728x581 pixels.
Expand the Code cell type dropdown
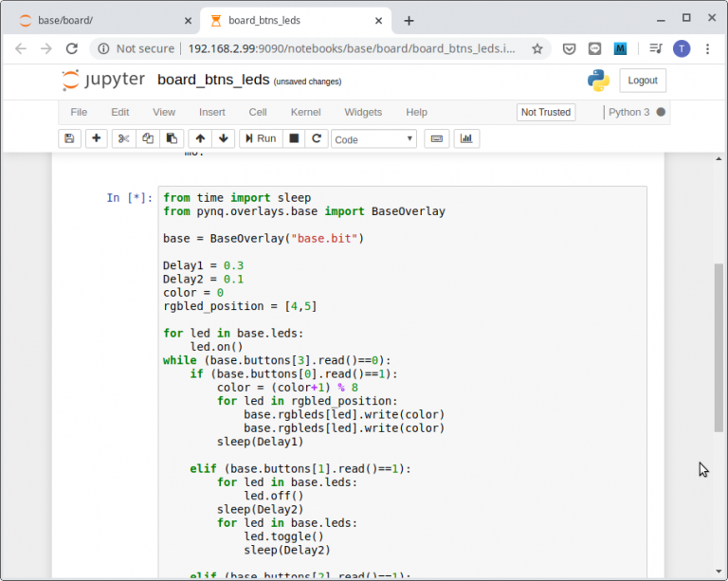[x=373, y=139]
